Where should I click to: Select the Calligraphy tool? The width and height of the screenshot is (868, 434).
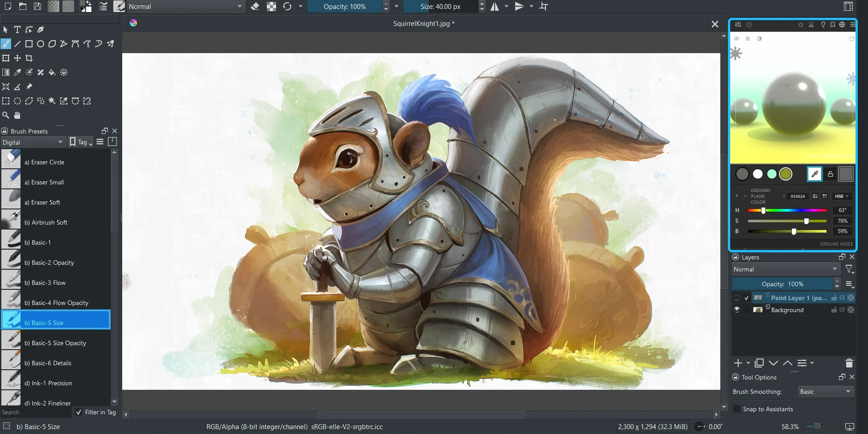[41, 29]
